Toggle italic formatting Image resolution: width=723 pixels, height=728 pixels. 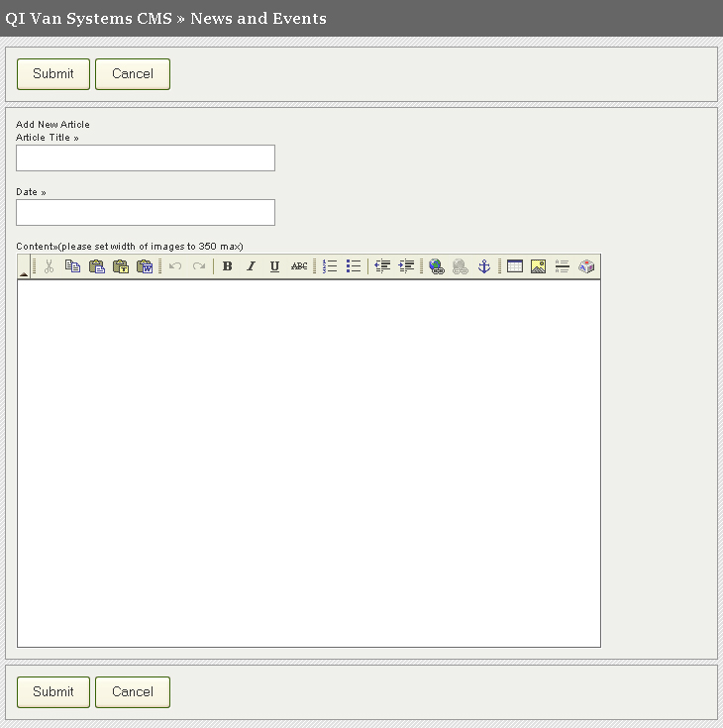[x=251, y=266]
